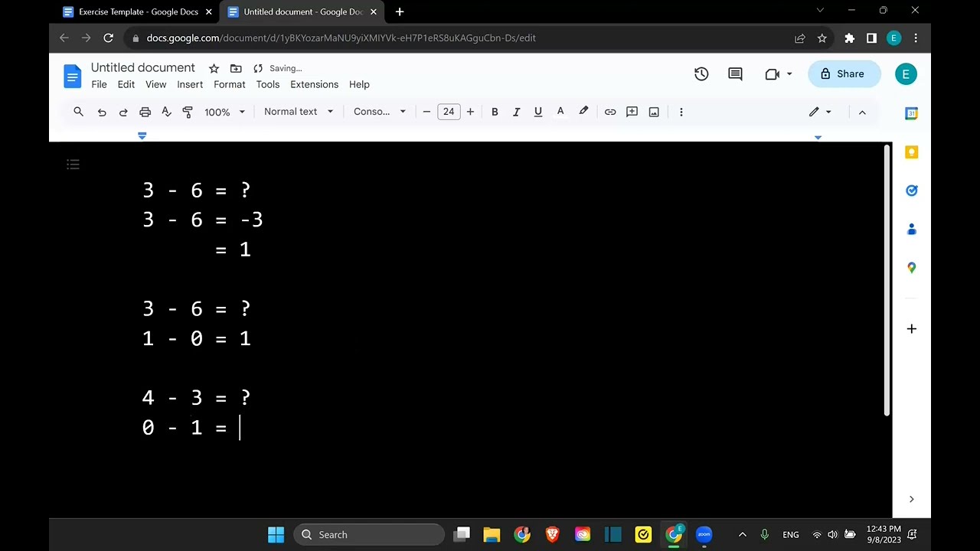980x551 pixels.
Task: Open the Normal text styles dropdown
Action: (x=299, y=112)
